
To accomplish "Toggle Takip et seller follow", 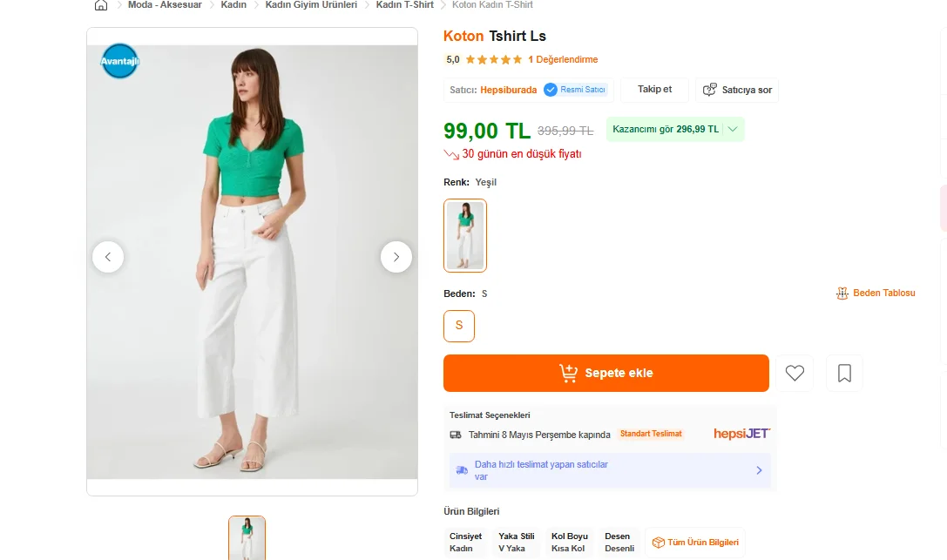I will (x=654, y=90).
